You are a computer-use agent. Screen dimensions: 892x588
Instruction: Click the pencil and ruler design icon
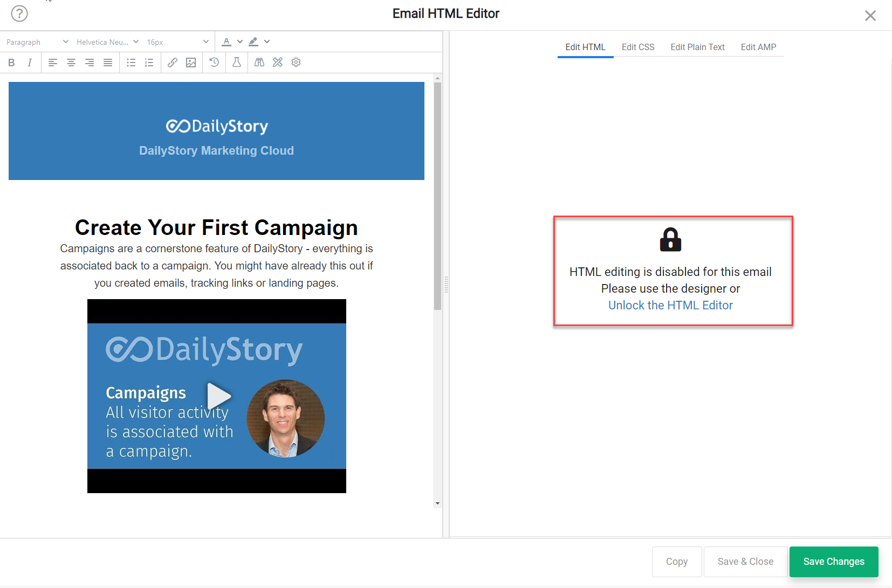coord(278,63)
